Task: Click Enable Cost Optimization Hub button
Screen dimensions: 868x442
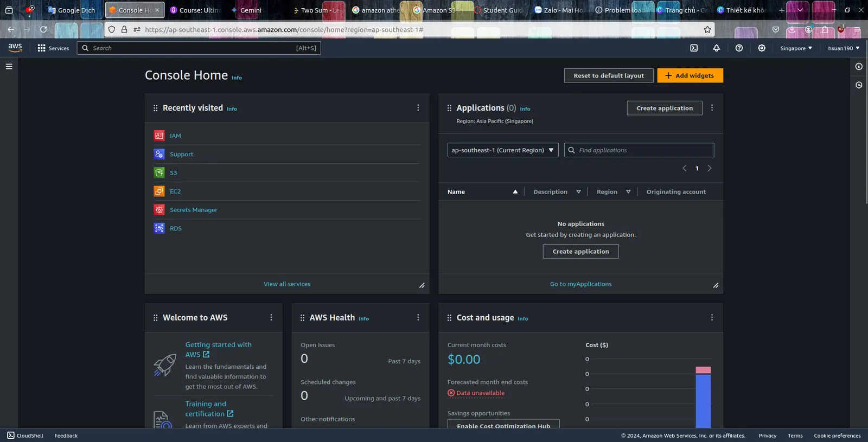Action: tap(503, 425)
